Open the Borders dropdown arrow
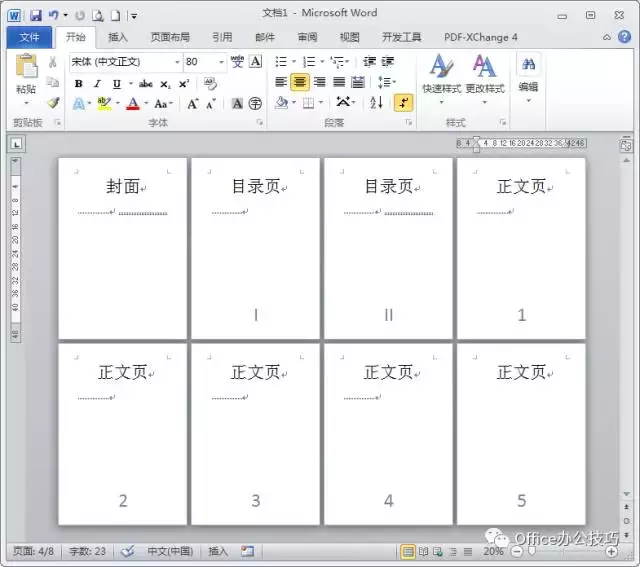The width and height of the screenshot is (640, 567). point(321,102)
